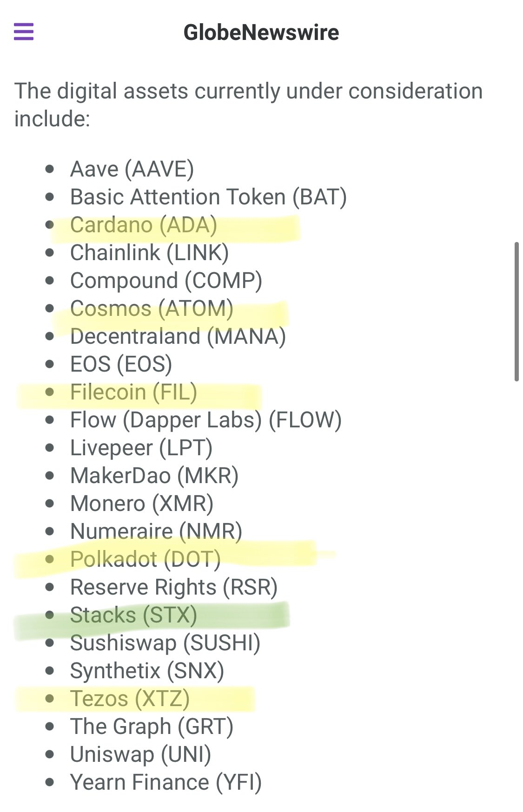Click the GlobeNewswire header title
Viewport: 523px width, 812px height.
coord(261,33)
